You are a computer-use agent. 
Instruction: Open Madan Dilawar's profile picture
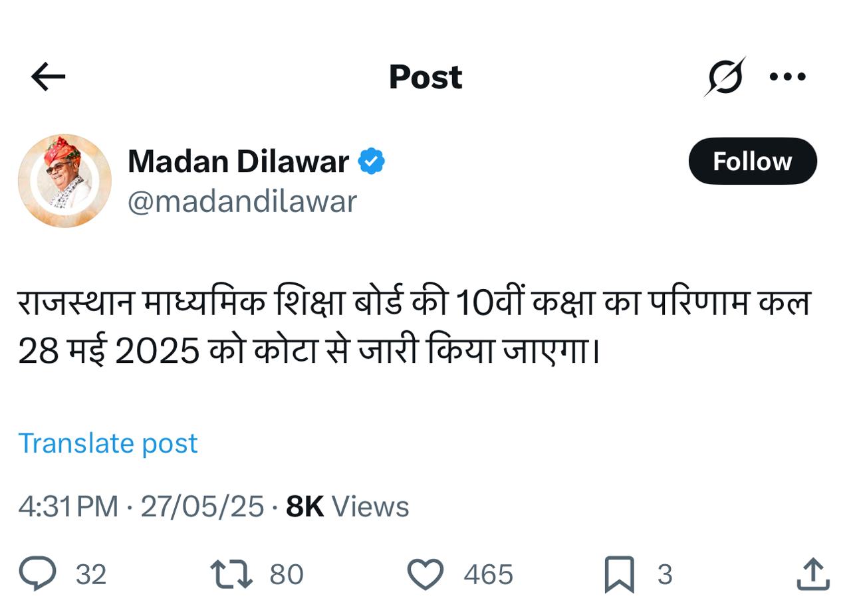(x=64, y=181)
